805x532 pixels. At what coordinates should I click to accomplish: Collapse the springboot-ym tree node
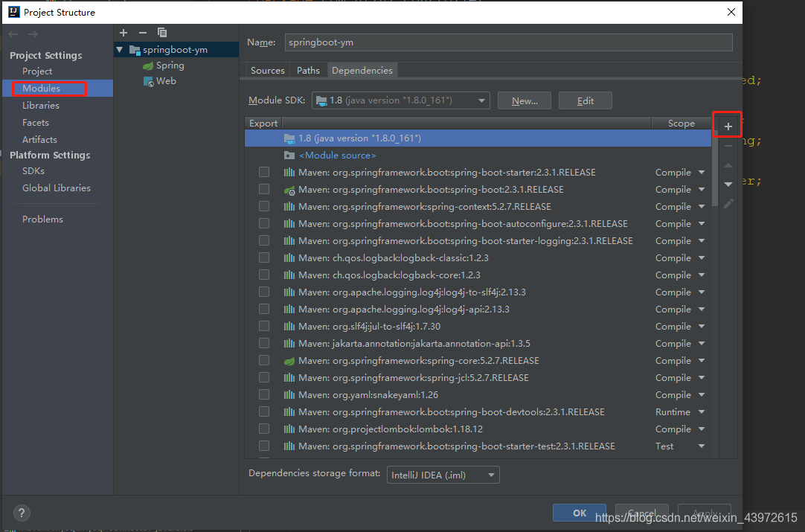coord(120,50)
